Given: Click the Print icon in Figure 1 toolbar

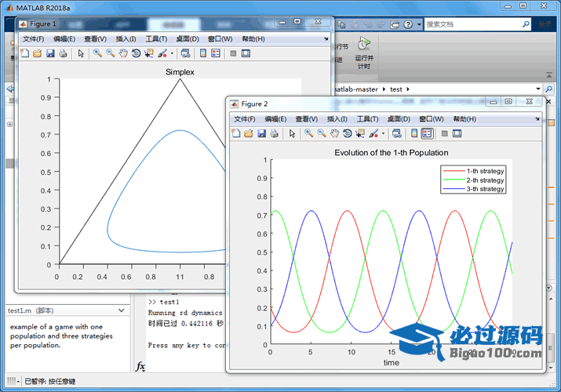Looking at the screenshot, I should point(63,53).
